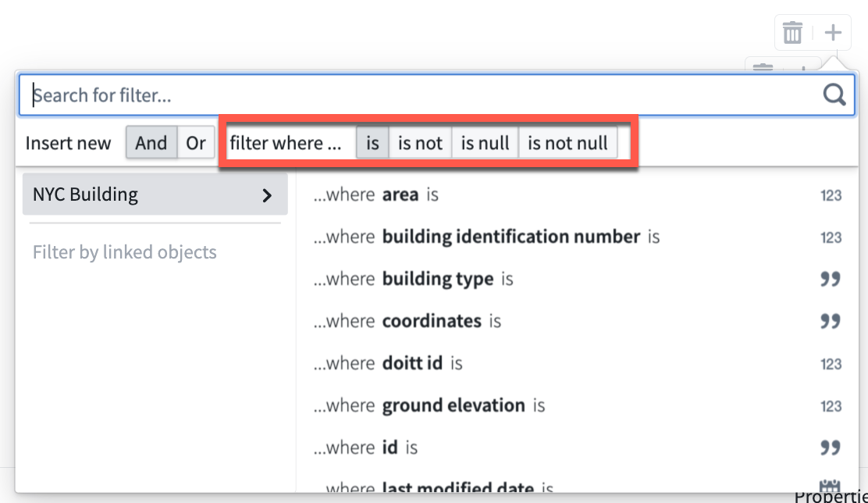Select the 'is not' filter operator

click(x=420, y=143)
